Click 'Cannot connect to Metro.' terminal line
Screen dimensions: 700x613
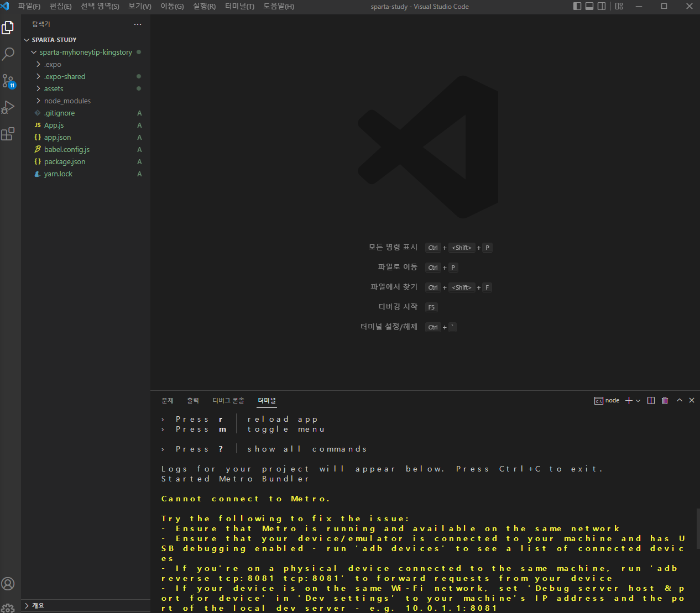[245, 499]
